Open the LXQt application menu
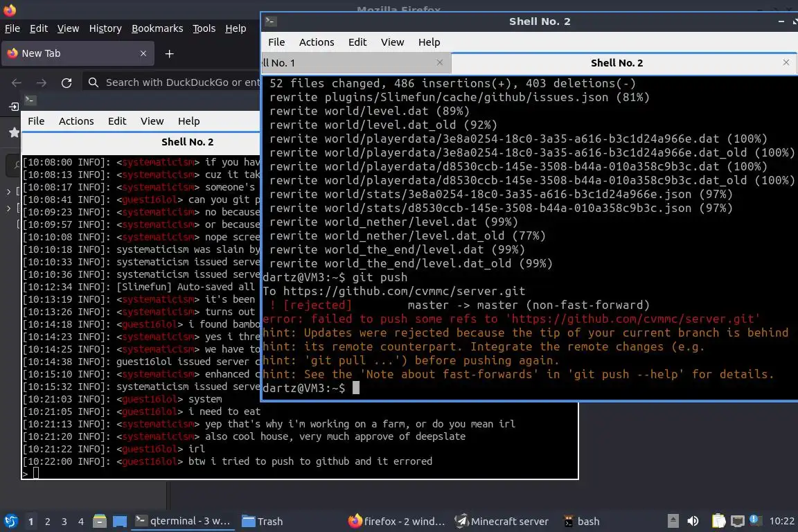The image size is (798, 532). tap(10, 522)
